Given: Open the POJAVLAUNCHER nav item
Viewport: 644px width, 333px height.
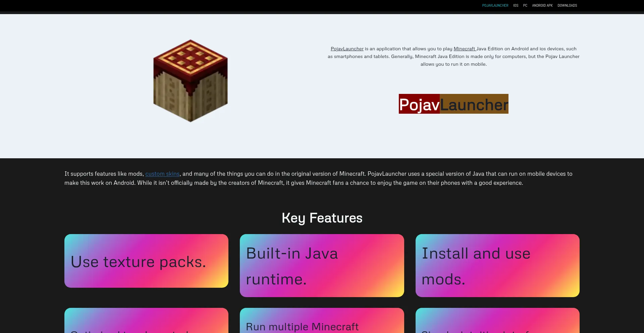Looking at the screenshot, I should click(x=495, y=5).
